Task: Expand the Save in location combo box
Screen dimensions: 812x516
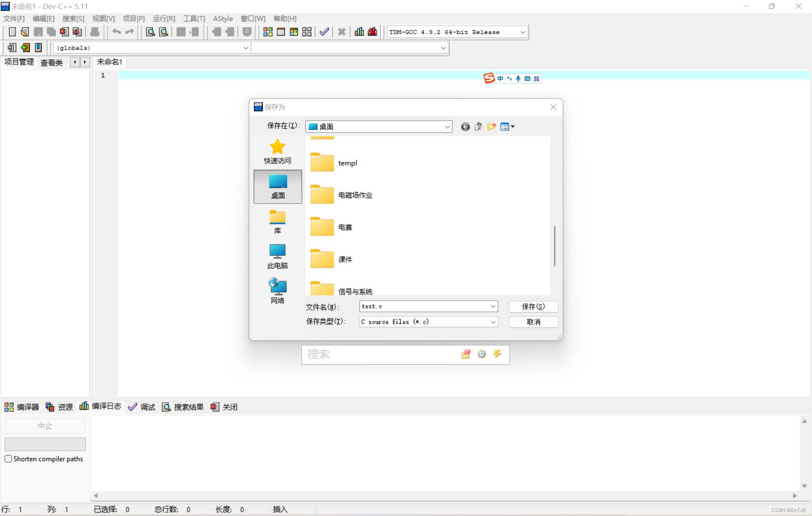Action: pos(447,127)
